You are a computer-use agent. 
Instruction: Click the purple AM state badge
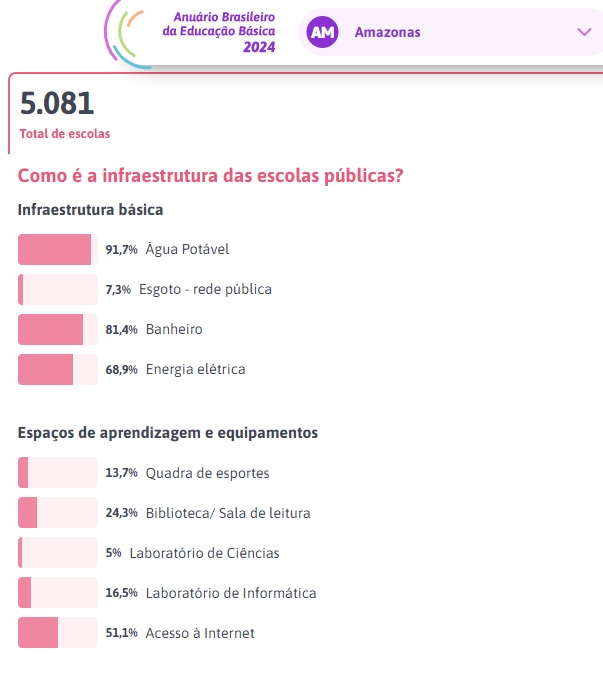(323, 32)
